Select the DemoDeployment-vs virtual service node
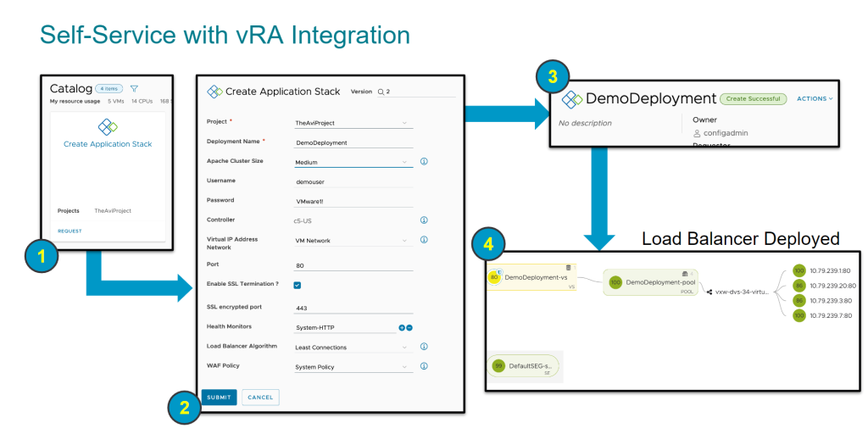 point(532,277)
